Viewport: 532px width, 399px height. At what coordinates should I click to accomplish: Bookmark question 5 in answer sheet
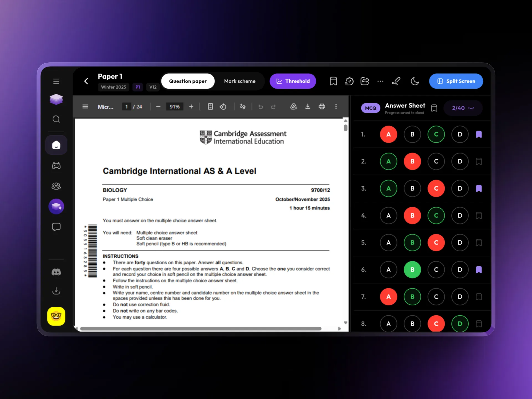479,242
